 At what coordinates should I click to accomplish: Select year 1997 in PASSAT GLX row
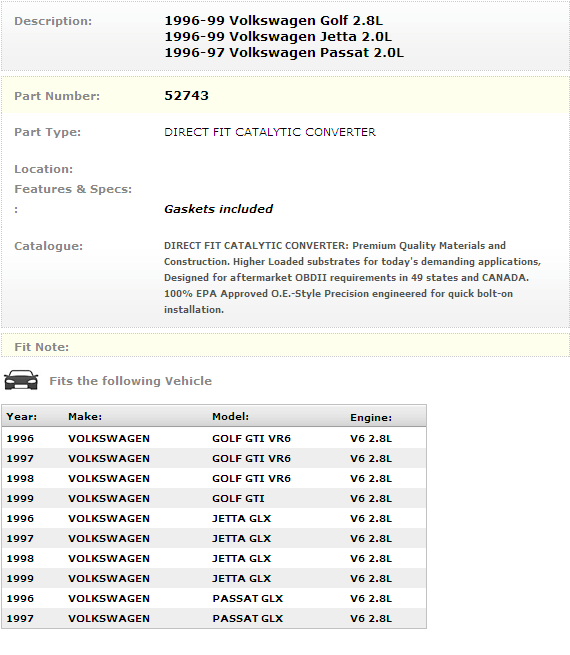click(20, 619)
